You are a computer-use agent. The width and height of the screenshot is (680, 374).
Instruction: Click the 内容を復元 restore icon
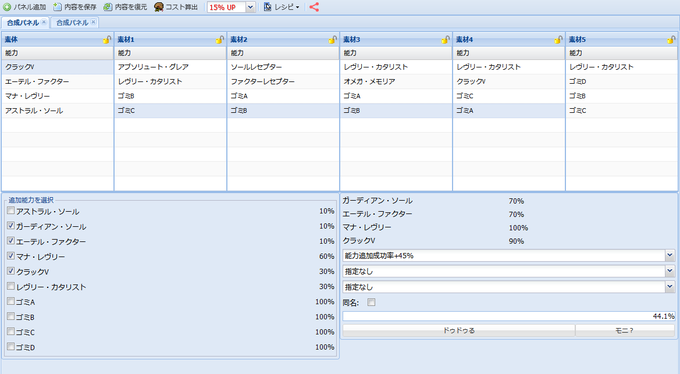[x=108, y=7]
